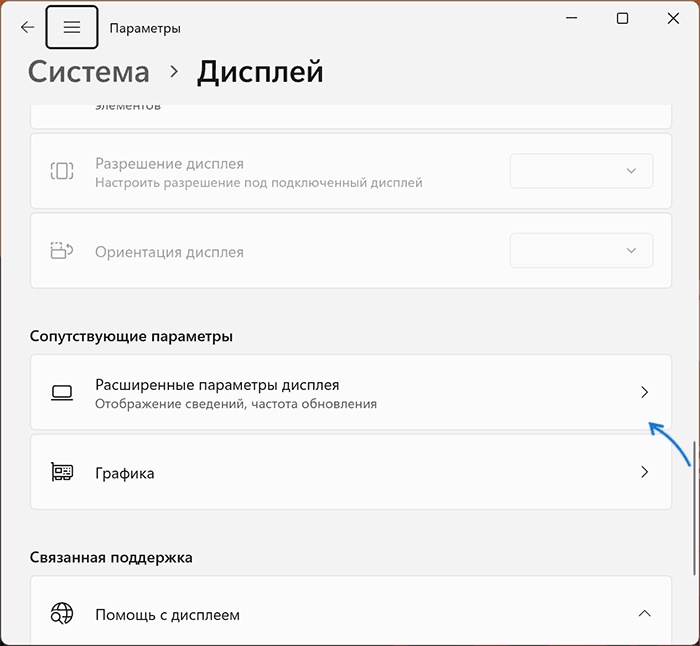Open the Разрешение дисплея dropdown

tap(581, 171)
